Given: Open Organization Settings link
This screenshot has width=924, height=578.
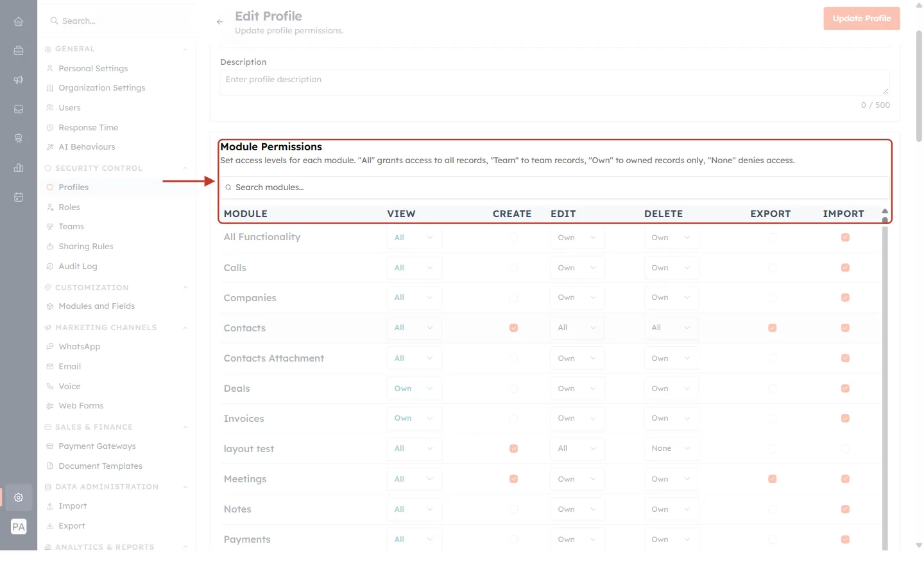Looking at the screenshot, I should [102, 88].
